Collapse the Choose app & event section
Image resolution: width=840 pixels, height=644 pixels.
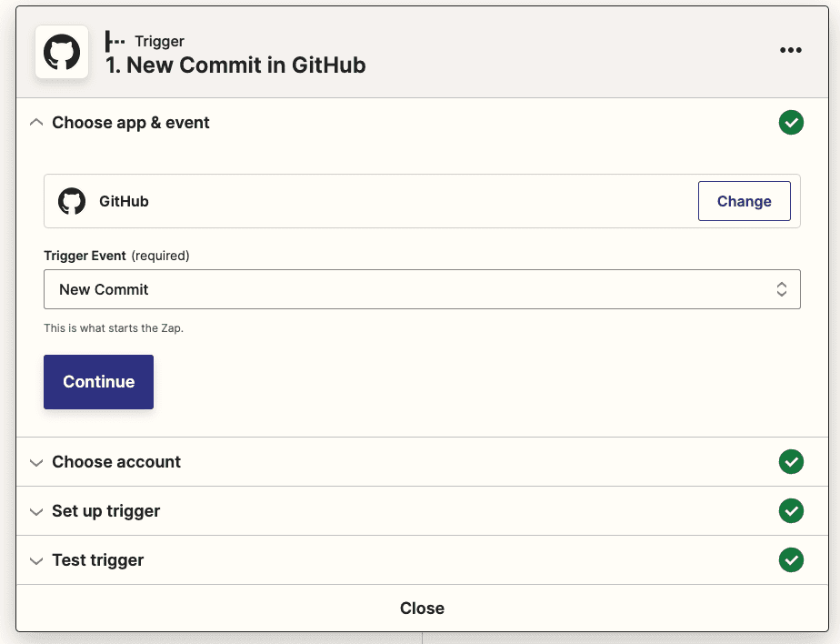pyautogui.click(x=35, y=123)
